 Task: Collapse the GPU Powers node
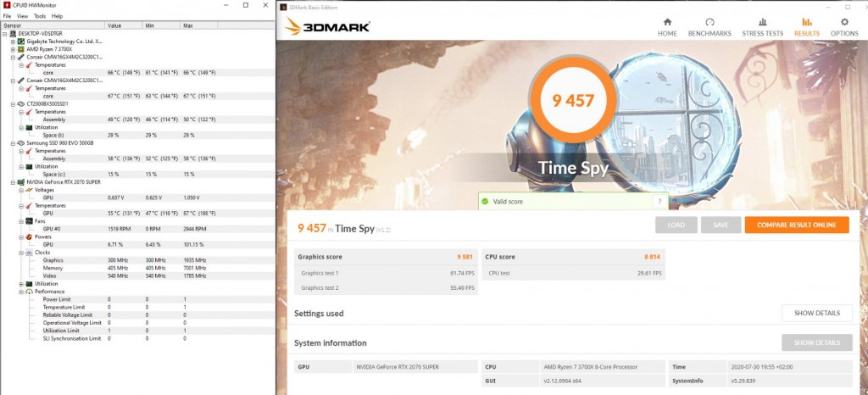pyautogui.click(x=21, y=236)
